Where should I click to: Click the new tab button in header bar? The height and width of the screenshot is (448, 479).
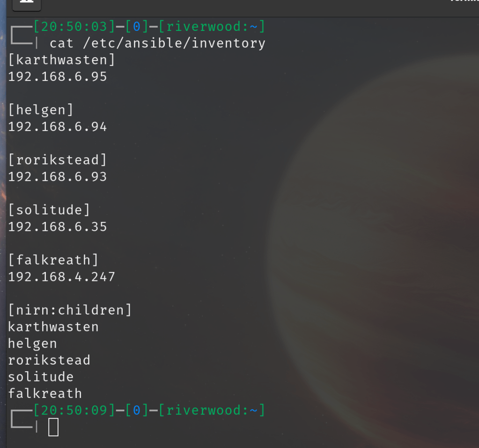[26, 4]
